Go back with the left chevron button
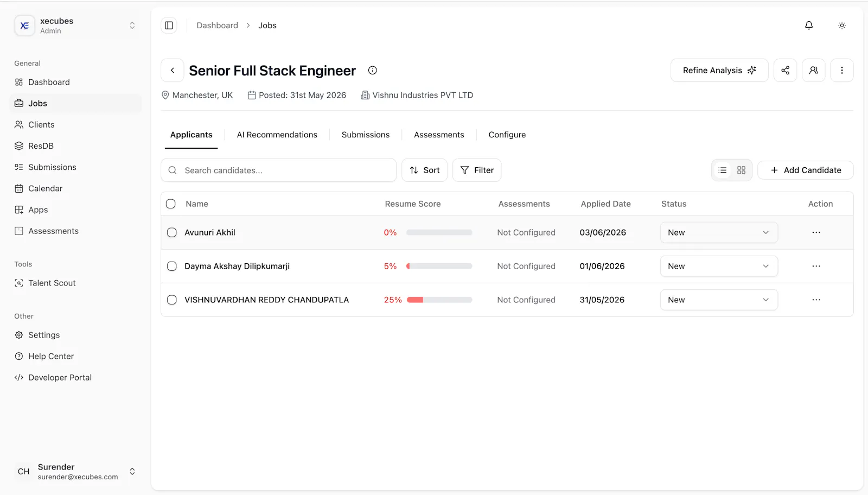This screenshot has width=868, height=495. point(173,71)
